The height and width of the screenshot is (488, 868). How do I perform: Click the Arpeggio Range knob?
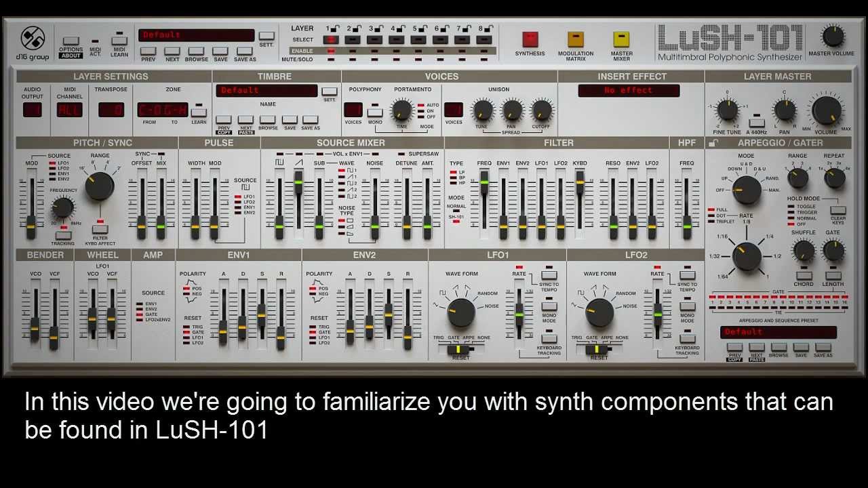pos(797,178)
